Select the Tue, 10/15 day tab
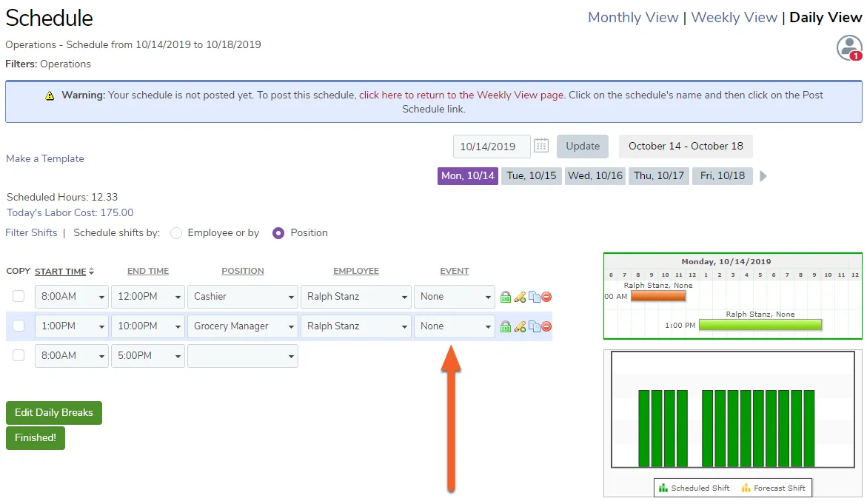 pyautogui.click(x=532, y=175)
